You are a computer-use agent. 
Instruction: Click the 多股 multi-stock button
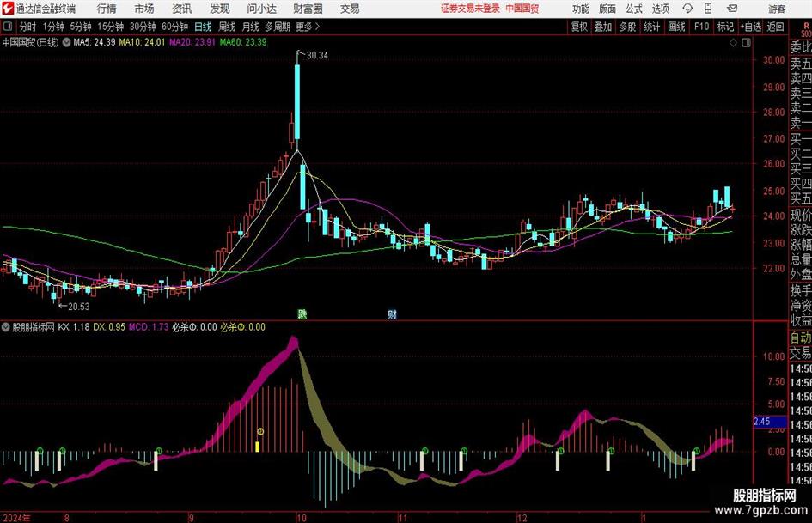(627, 27)
